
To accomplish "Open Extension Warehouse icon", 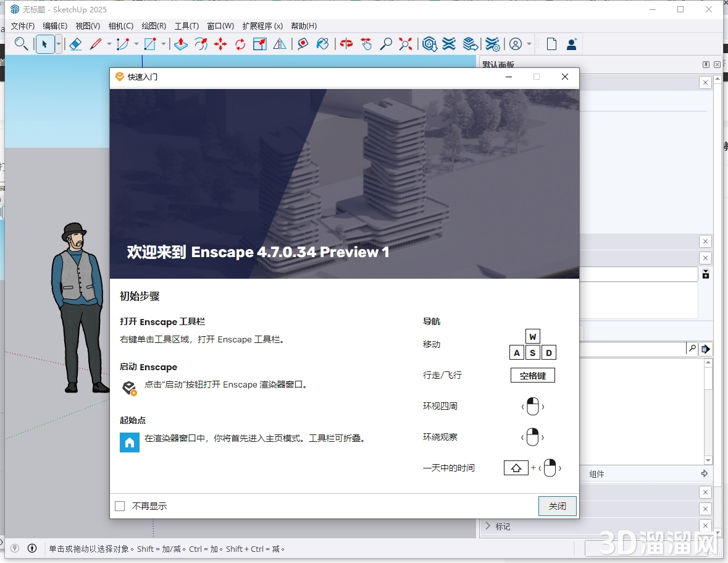I will pyautogui.click(x=449, y=44).
